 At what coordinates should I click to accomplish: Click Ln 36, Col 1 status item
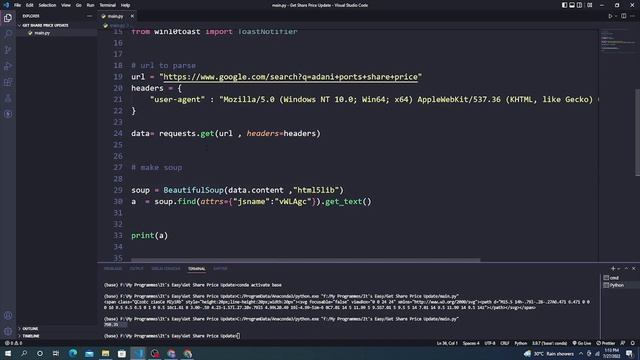click(x=447, y=343)
